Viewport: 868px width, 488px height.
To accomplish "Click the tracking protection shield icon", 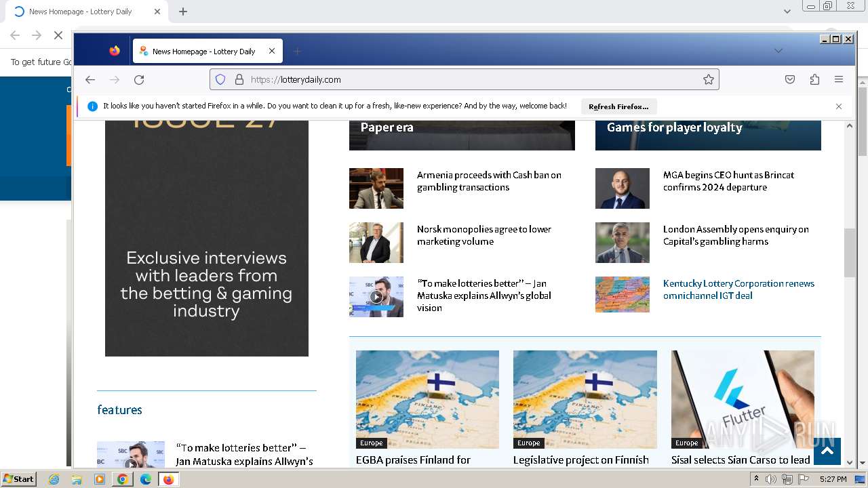I will 220,79.
